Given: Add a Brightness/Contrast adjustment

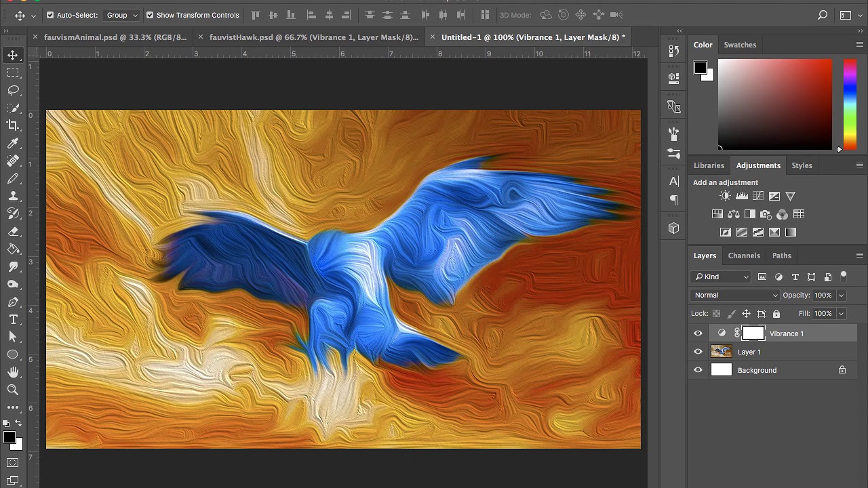Looking at the screenshot, I should point(725,196).
